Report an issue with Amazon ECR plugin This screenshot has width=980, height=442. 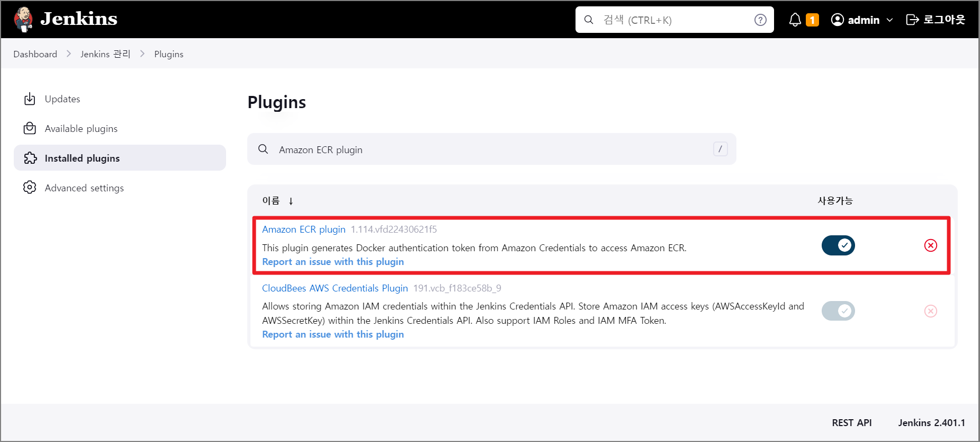tap(333, 262)
